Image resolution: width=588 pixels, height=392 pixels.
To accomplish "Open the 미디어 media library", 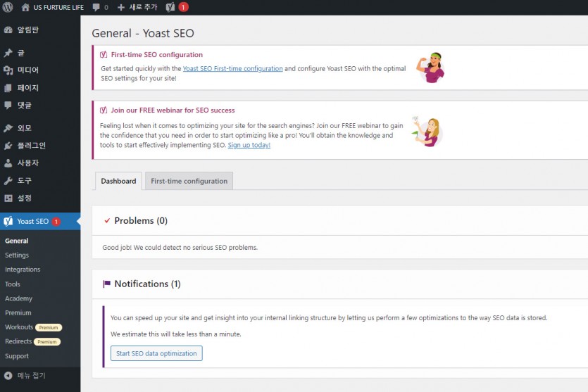I will (27, 70).
